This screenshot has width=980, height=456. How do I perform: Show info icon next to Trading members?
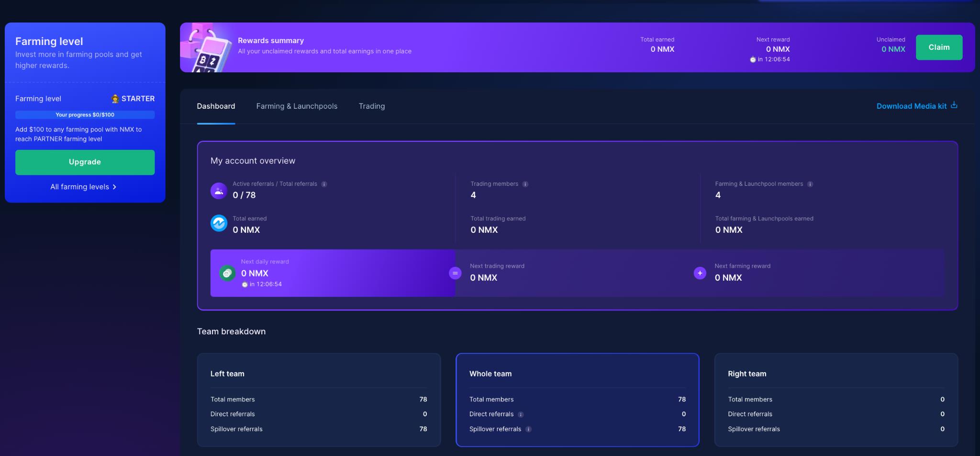525,184
